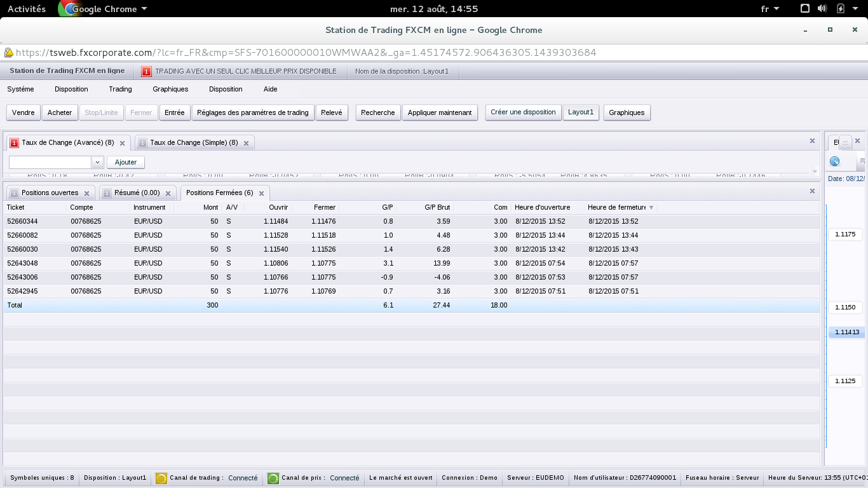Select row with ticket 52643006

[412, 277]
